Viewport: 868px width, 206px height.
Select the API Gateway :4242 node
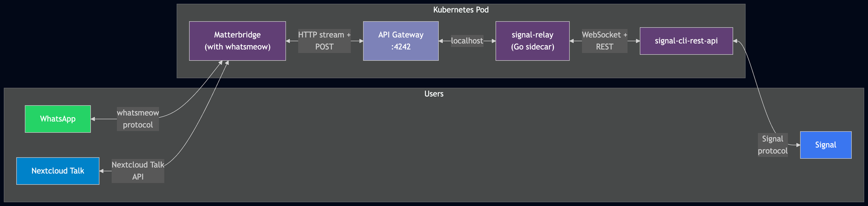pos(401,41)
